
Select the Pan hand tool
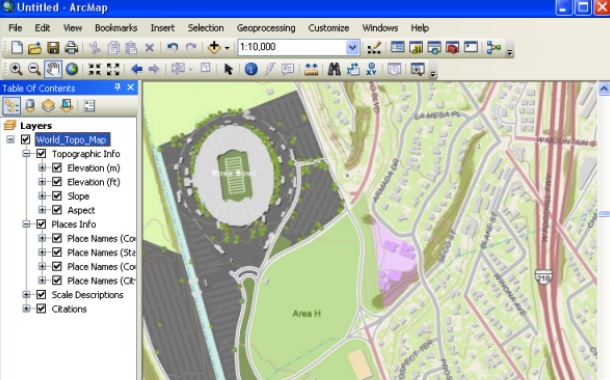click(x=53, y=69)
